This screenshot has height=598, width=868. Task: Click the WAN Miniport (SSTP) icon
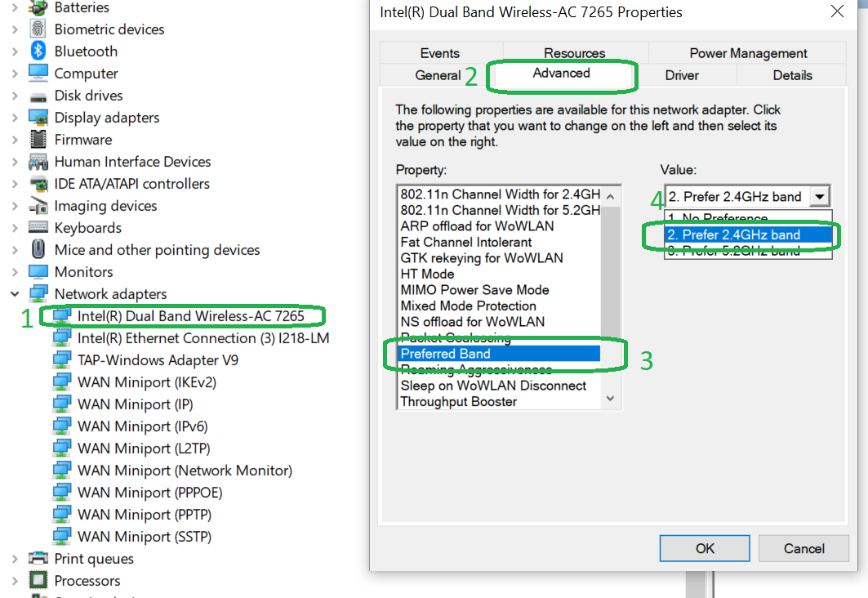(x=61, y=537)
